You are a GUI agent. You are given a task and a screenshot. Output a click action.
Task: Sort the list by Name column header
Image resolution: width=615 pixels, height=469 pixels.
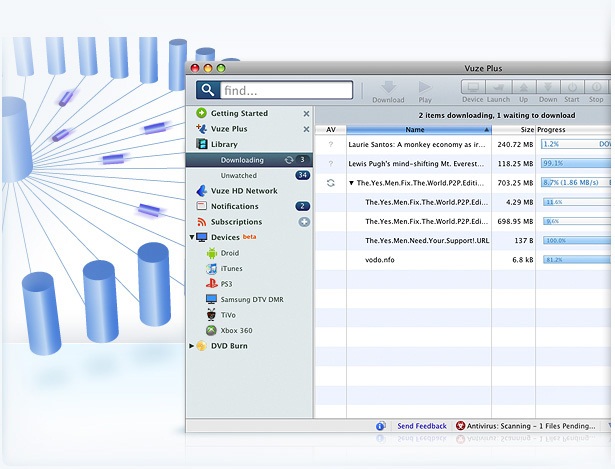click(x=415, y=130)
